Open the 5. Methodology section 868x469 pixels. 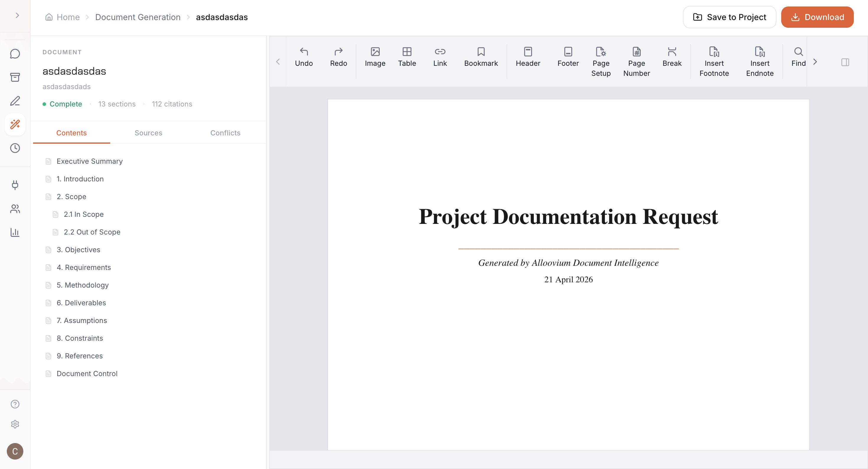pos(83,285)
